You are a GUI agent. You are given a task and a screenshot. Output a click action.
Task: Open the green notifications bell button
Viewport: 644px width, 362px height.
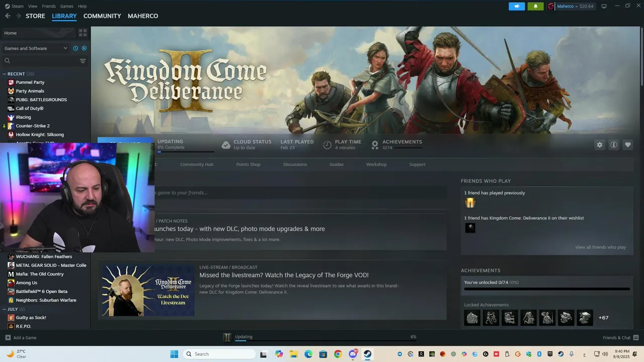[x=535, y=6]
